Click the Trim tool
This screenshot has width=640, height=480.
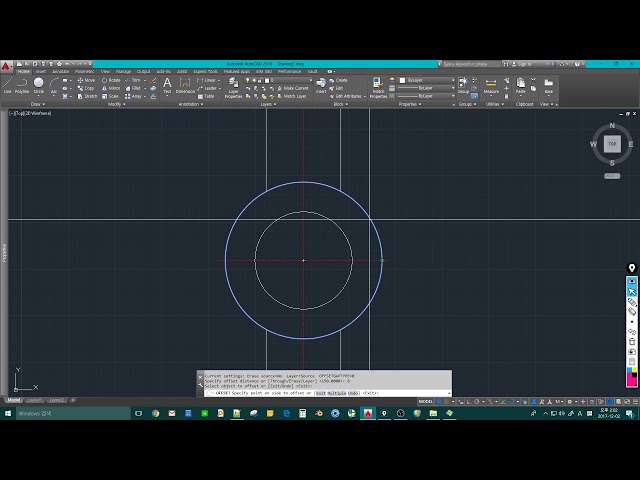click(x=133, y=80)
